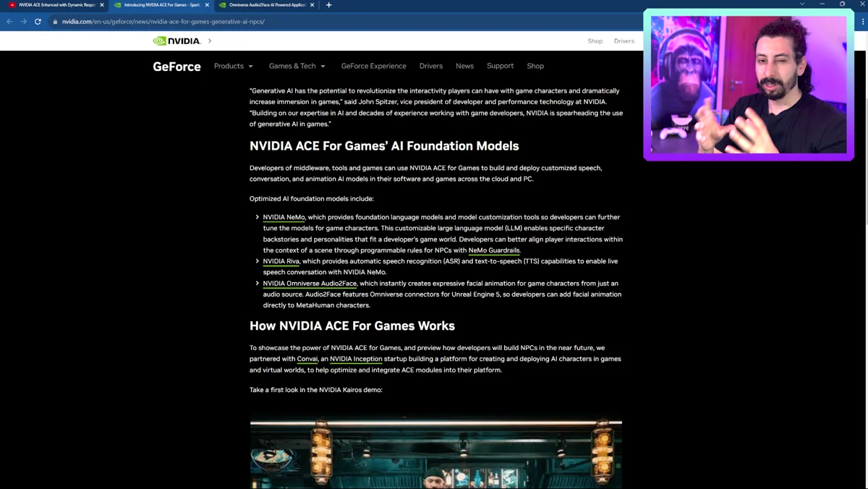Click the bullet arrow beside NVIDIA NeMo
The height and width of the screenshot is (489, 868).
point(257,217)
